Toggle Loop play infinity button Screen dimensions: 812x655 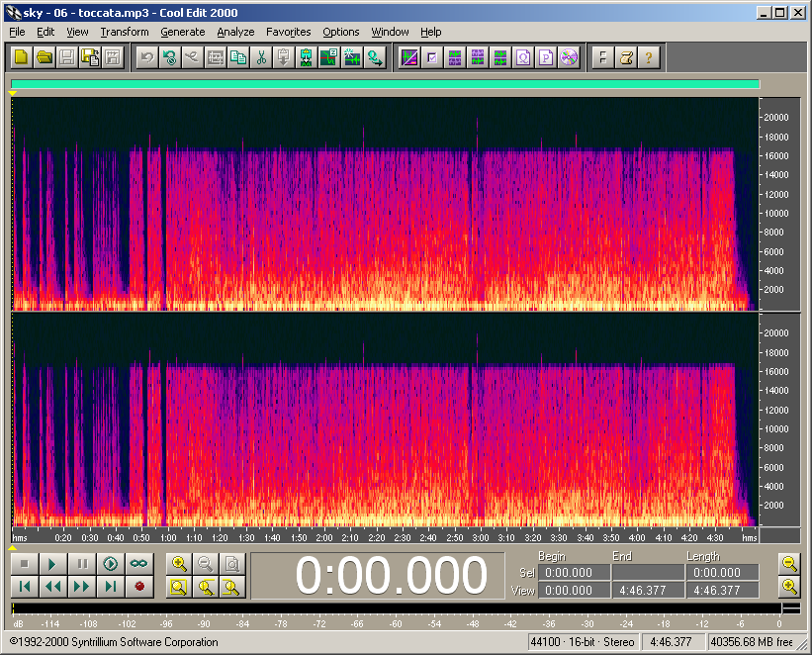(x=139, y=564)
